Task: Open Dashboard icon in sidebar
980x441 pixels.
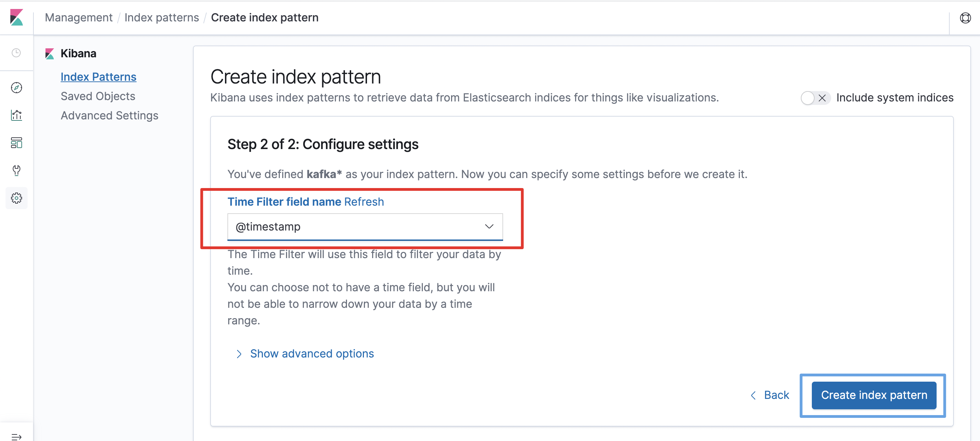Action: click(x=16, y=143)
